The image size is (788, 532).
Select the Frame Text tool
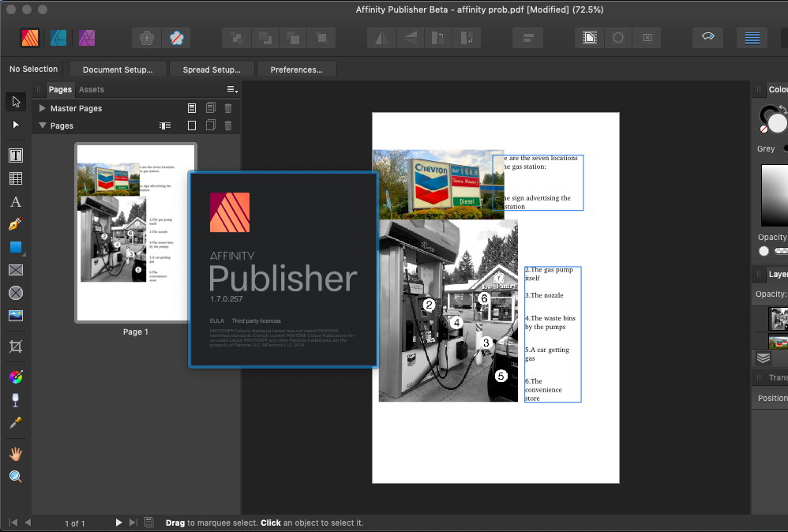tap(16, 155)
